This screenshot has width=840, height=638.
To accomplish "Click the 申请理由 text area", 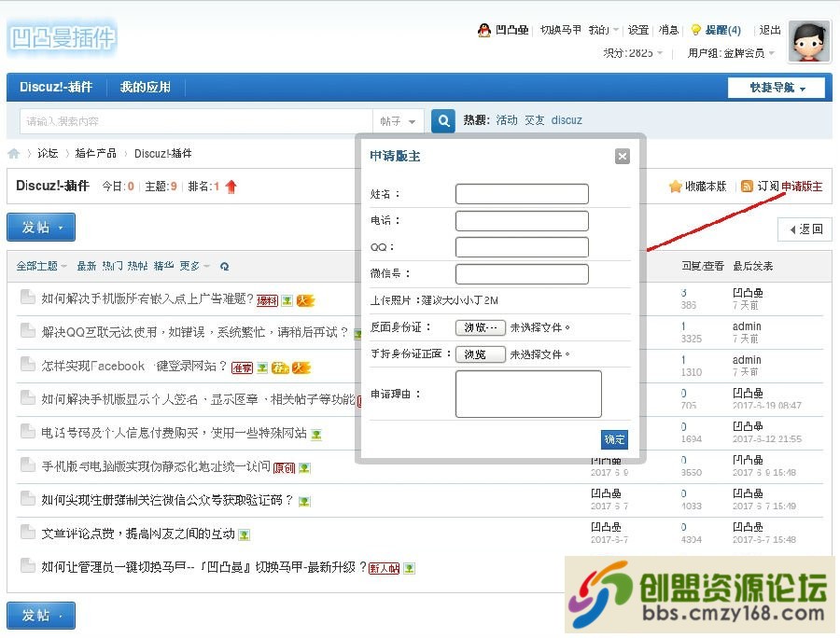I will click(x=528, y=394).
